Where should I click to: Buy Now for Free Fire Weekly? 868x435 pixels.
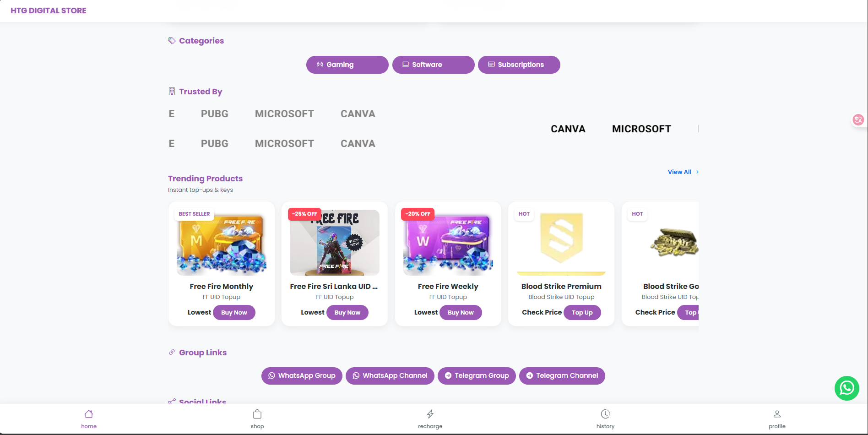tap(461, 312)
